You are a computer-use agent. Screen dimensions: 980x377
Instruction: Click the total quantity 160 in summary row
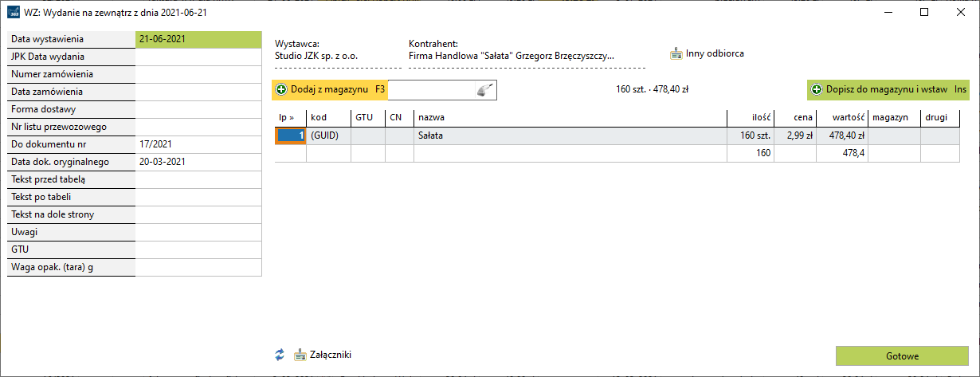coord(750,153)
